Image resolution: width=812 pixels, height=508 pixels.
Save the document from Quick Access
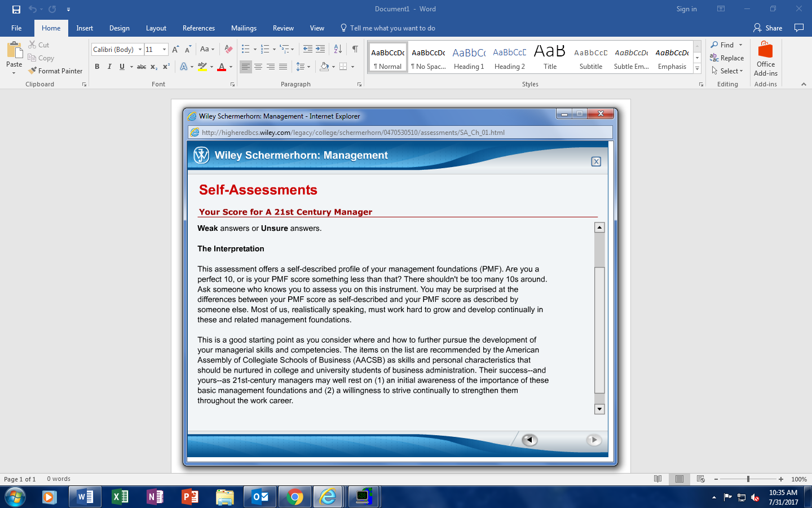coord(16,9)
